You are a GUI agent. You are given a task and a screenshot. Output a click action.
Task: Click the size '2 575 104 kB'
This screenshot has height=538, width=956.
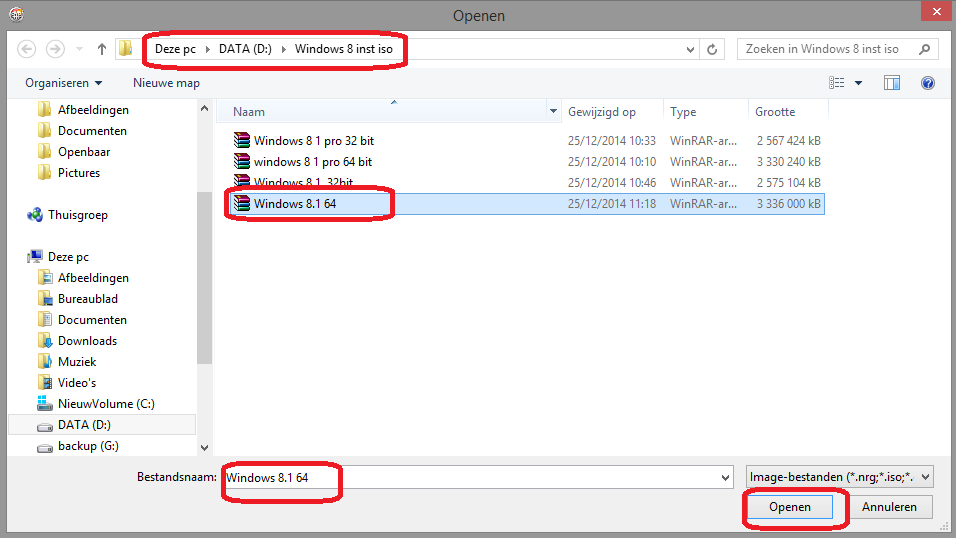click(788, 183)
